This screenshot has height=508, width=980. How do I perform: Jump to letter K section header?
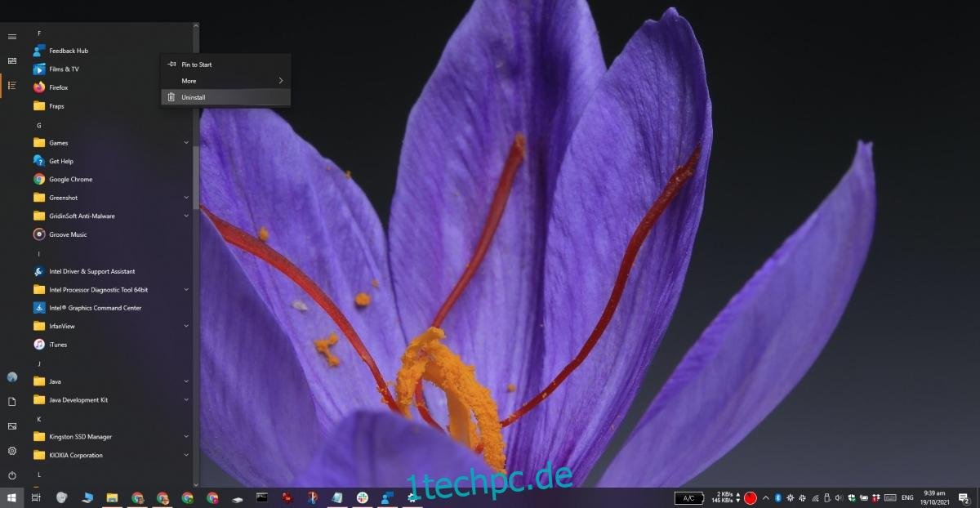(x=39, y=419)
